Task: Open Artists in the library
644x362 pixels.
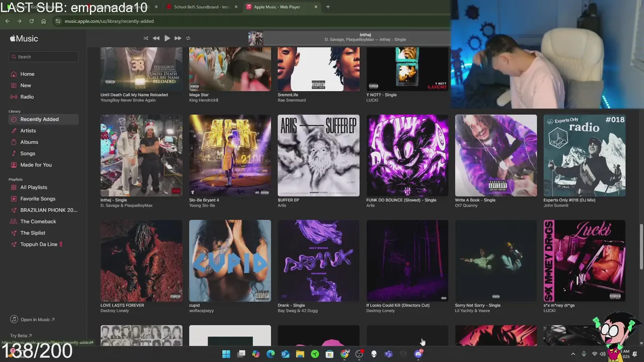Action: pyautogui.click(x=28, y=131)
